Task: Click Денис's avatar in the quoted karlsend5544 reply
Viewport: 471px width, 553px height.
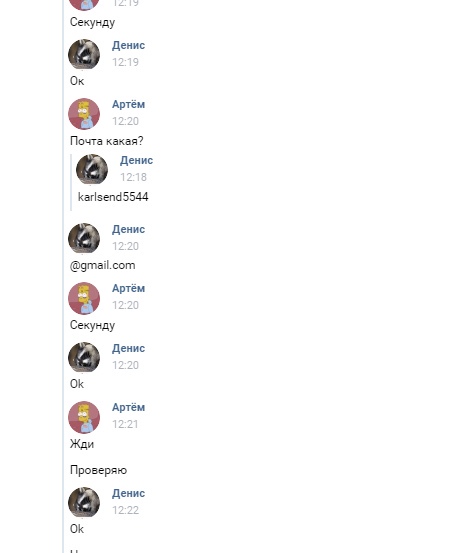Action: coord(92,170)
